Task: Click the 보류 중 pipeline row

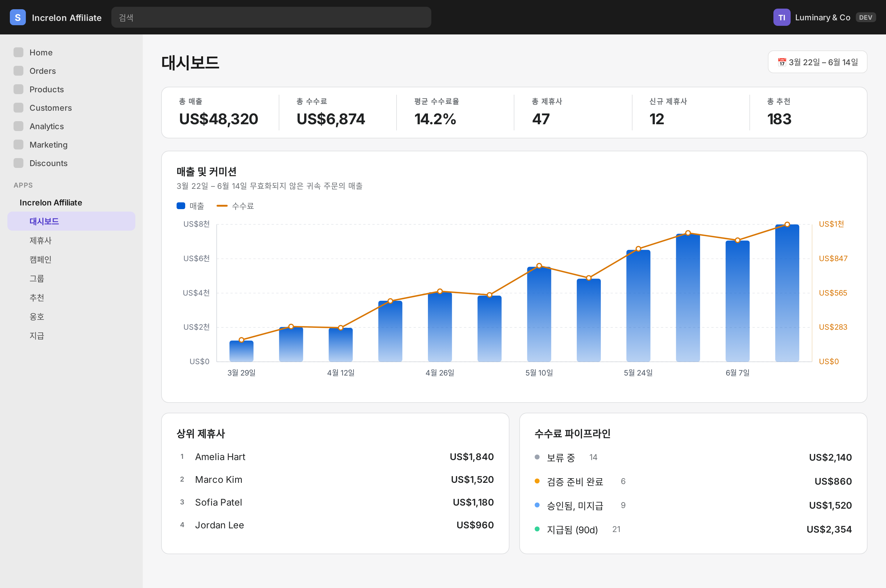Action: click(x=693, y=457)
